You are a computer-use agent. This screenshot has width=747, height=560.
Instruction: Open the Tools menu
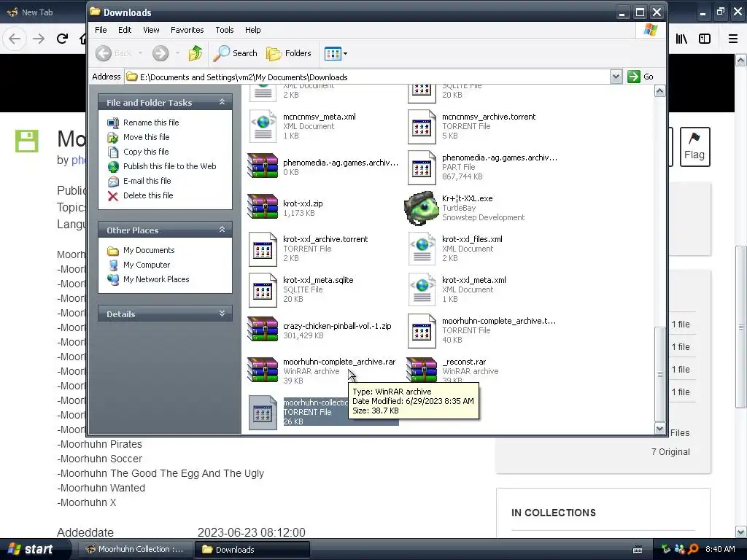pos(225,29)
